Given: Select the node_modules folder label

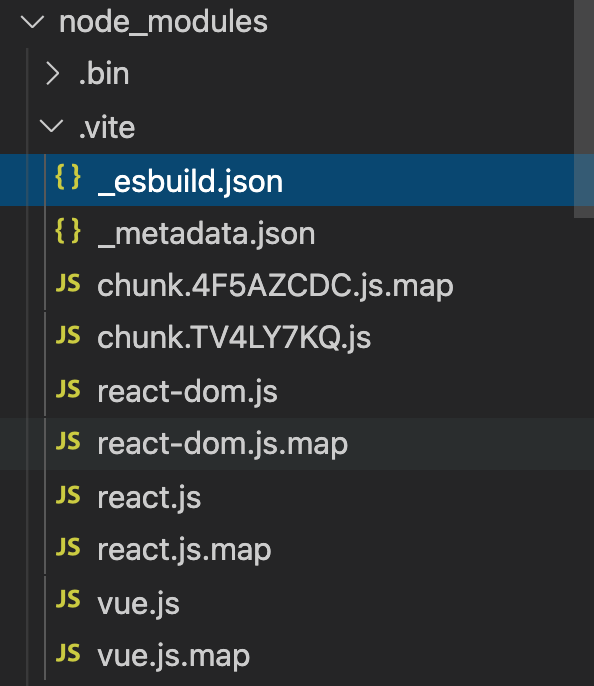Looking at the screenshot, I should click(x=163, y=22).
